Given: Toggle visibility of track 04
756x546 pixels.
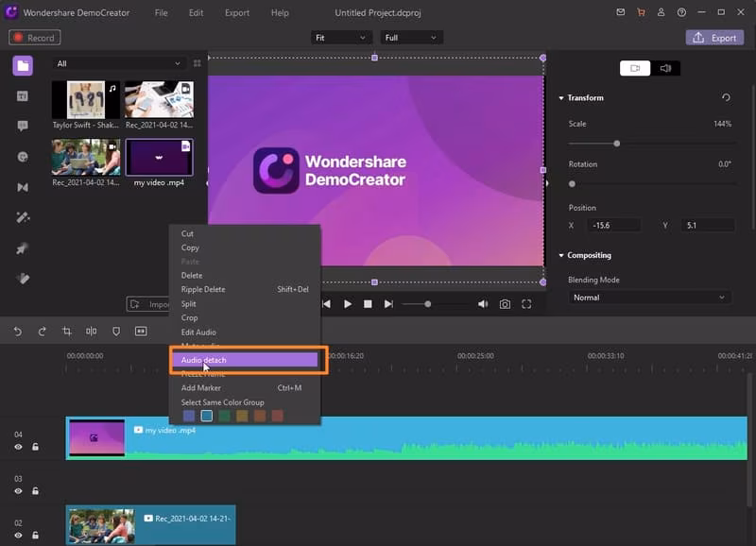Looking at the screenshot, I should coord(18,447).
